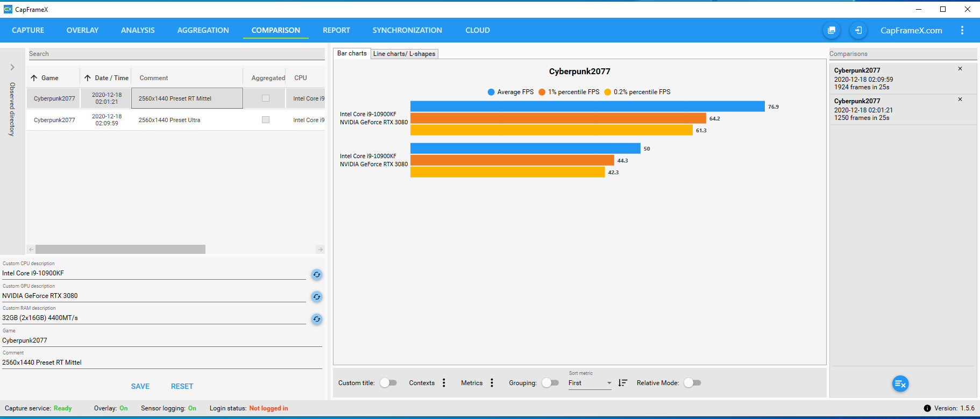The height and width of the screenshot is (419, 980).
Task: Open the ANALYSIS tab
Action: coord(138,30)
